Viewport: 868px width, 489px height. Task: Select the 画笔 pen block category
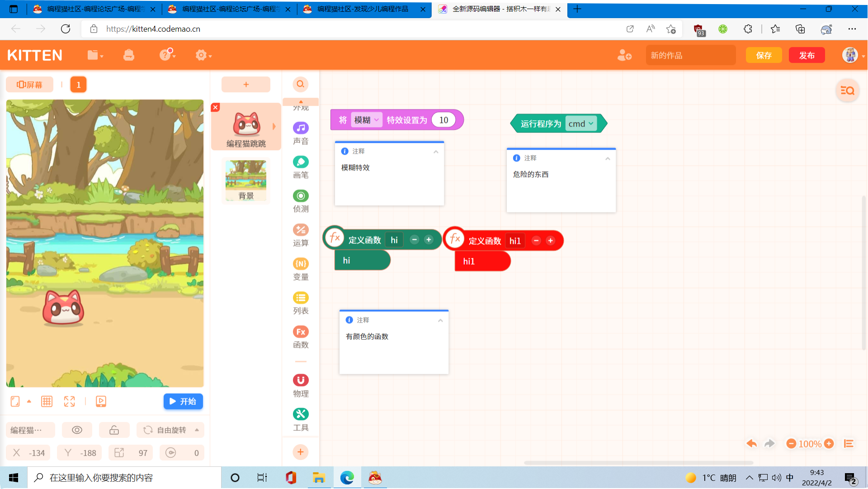(x=301, y=167)
